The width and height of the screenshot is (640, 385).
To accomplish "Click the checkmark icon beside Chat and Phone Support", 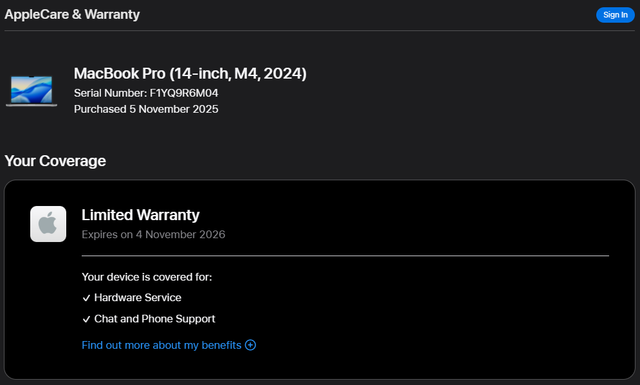I will (86, 319).
